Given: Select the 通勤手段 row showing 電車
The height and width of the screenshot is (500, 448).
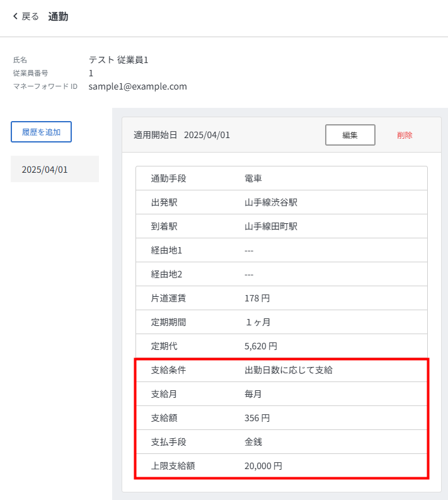Looking at the screenshot, I should [281, 178].
